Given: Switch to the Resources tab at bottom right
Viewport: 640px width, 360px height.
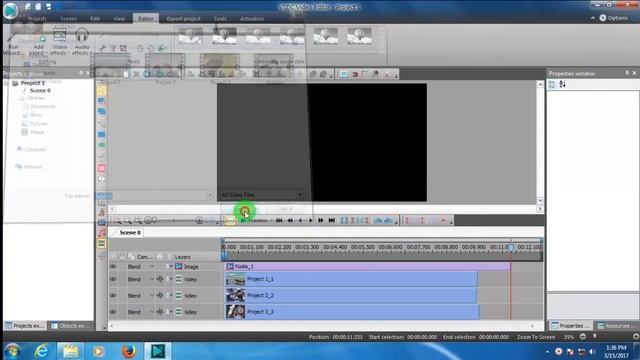Looking at the screenshot, I should pyautogui.click(x=616, y=326).
